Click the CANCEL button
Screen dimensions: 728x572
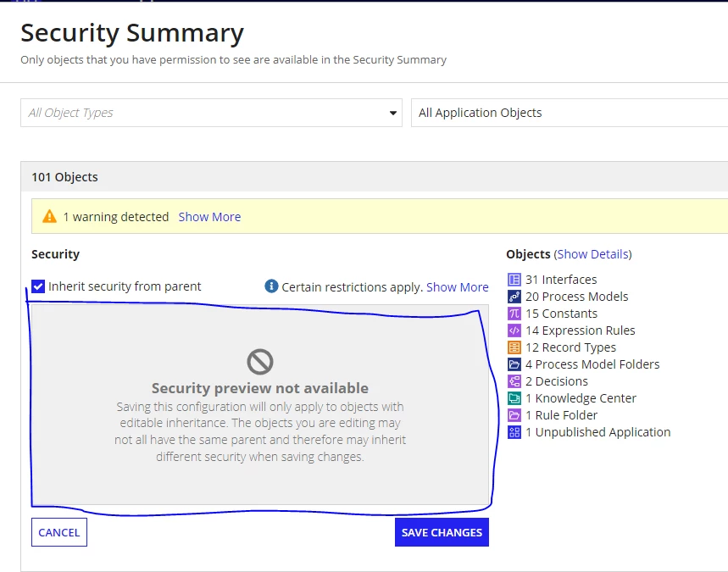(x=59, y=532)
